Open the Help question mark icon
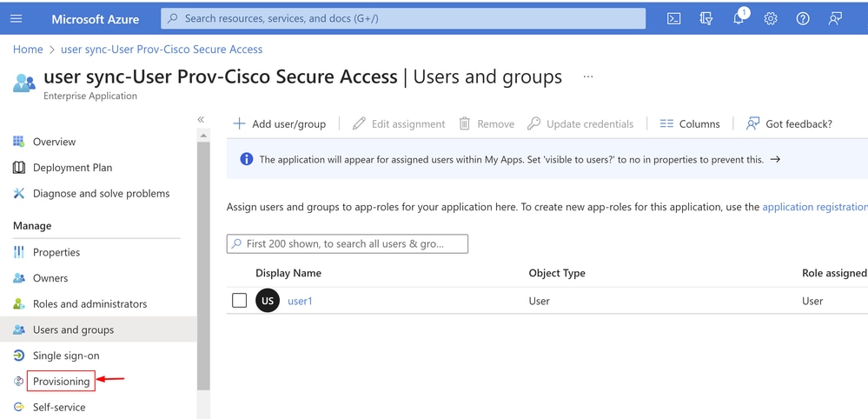Viewport: 868px width, 419px height. click(x=803, y=18)
